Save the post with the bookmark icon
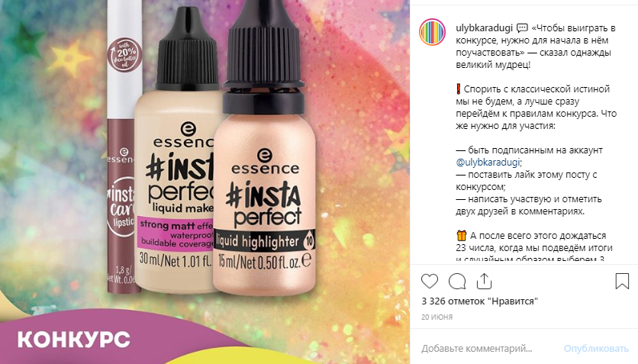This screenshot has height=364, width=638. point(622,281)
